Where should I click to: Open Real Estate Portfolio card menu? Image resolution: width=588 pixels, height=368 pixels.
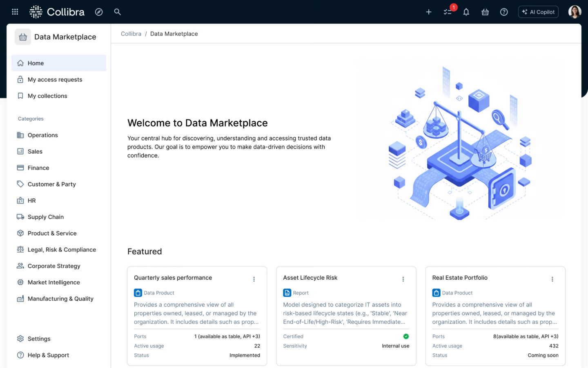tap(552, 279)
